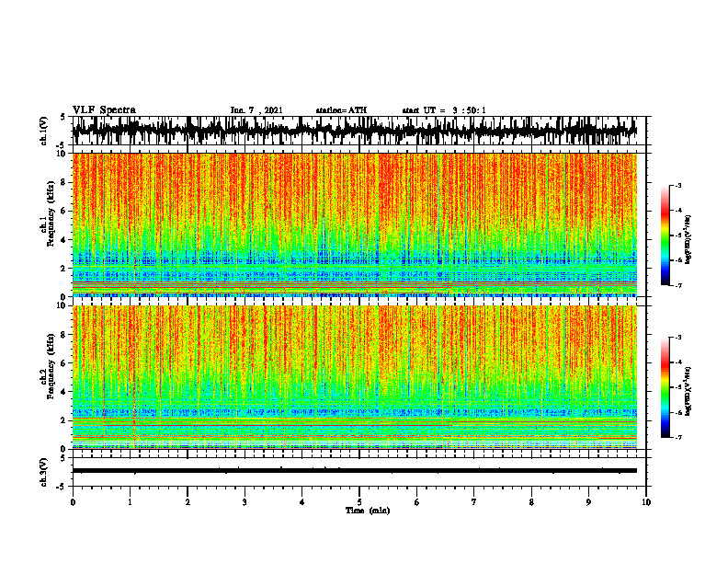The height and width of the screenshot is (563, 728).
Task: Click the "-7" label on ch.1 color scale
Action: click(678, 285)
